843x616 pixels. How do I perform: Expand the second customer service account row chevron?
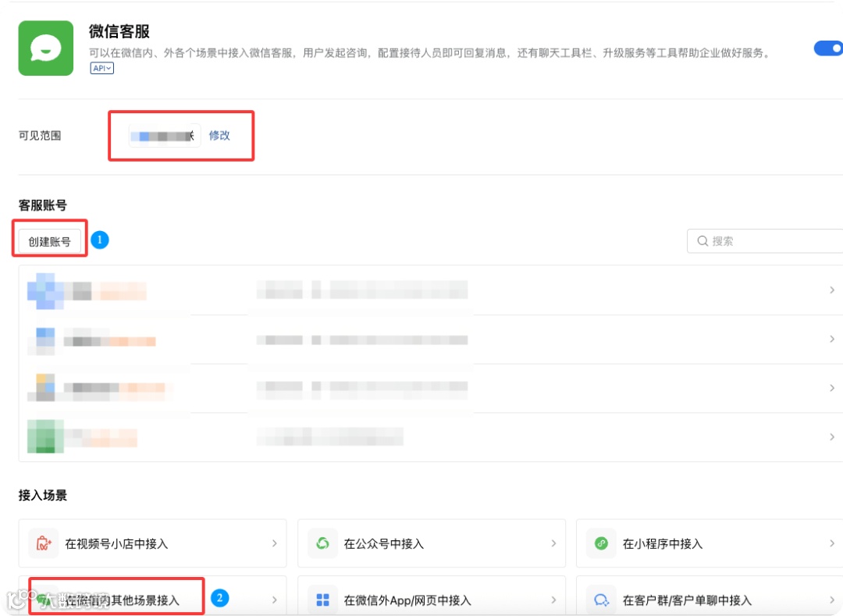tap(832, 339)
